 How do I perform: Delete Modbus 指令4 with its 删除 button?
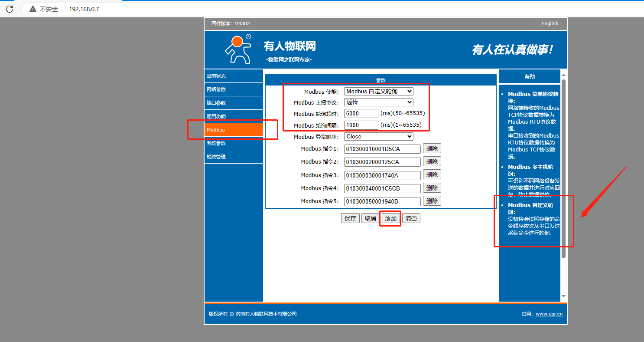[432, 188]
